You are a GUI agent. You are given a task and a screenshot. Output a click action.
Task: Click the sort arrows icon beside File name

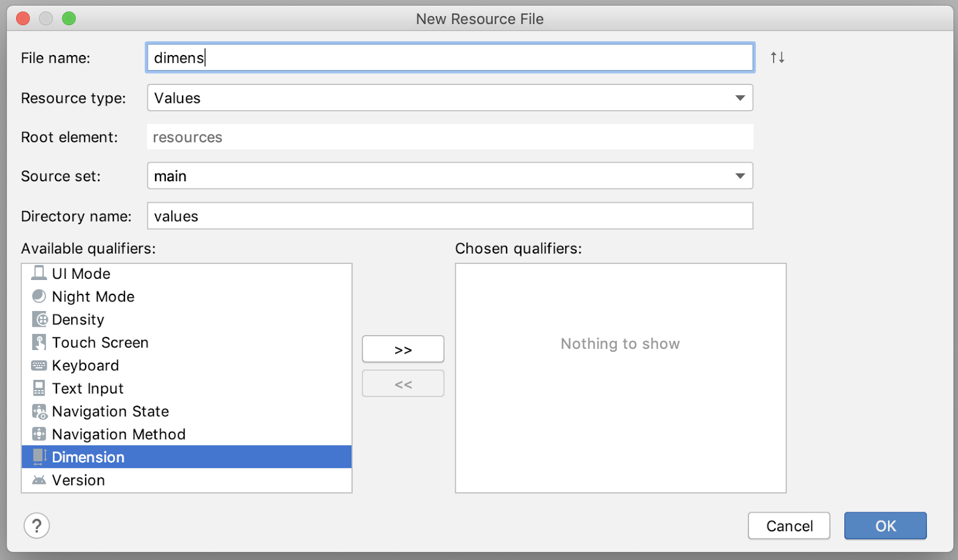(777, 57)
